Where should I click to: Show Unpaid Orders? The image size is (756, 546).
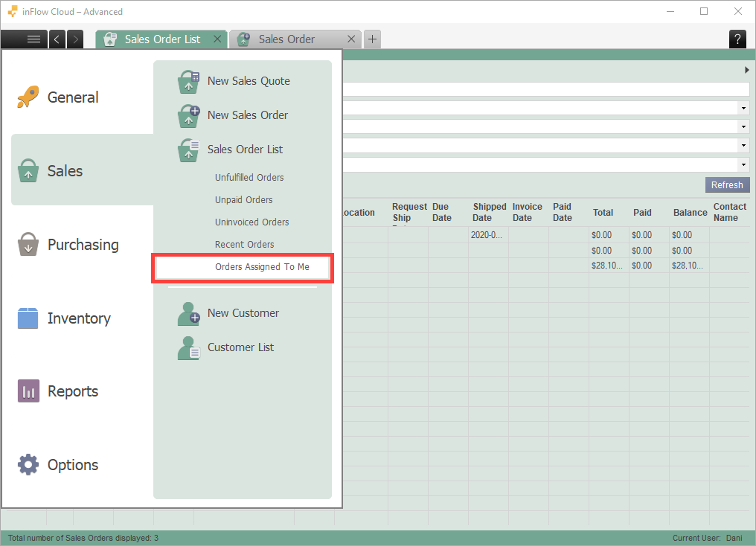(x=243, y=199)
